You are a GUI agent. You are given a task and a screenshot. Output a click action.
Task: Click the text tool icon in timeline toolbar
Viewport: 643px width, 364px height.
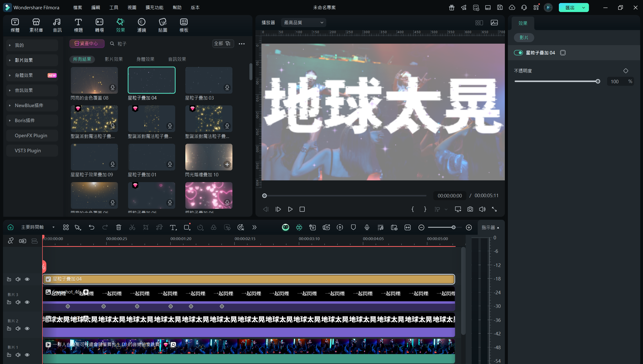tap(173, 227)
